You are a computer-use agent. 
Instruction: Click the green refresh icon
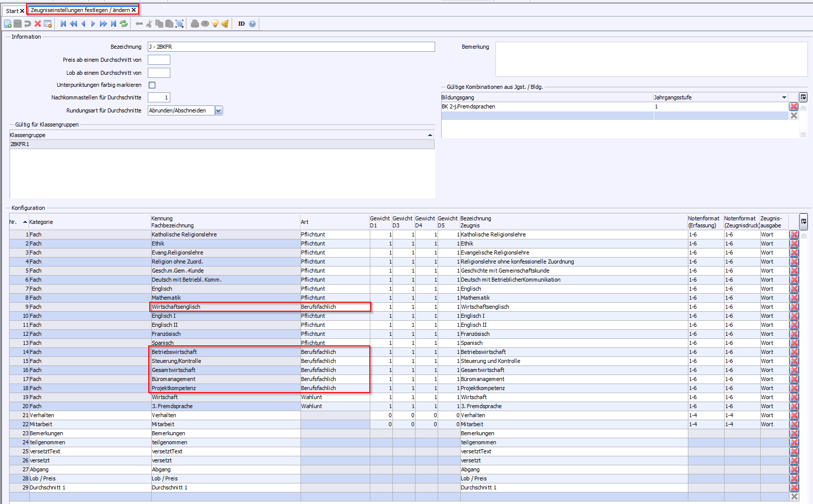[124, 24]
